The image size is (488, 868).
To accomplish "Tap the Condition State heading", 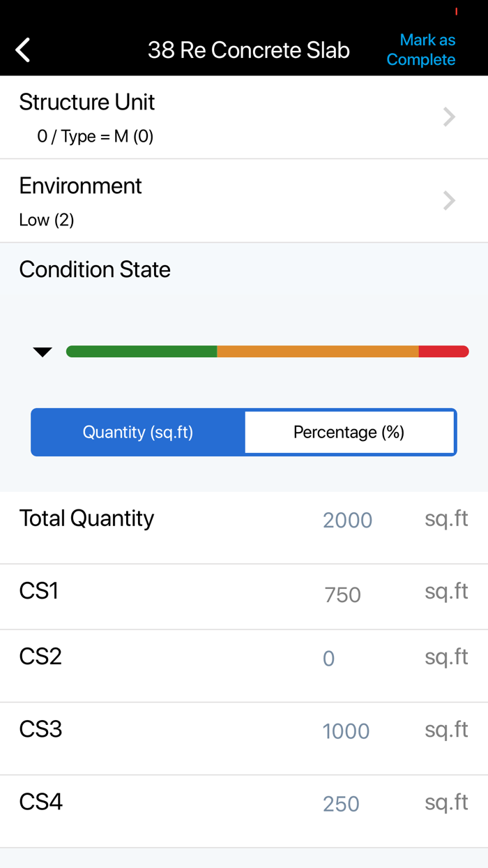I will tap(95, 269).
